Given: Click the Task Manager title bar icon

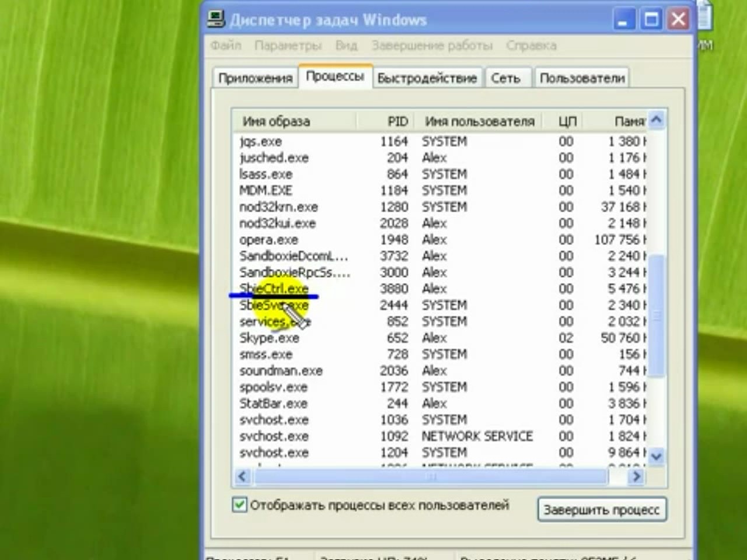Looking at the screenshot, I should click(x=216, y=20).
